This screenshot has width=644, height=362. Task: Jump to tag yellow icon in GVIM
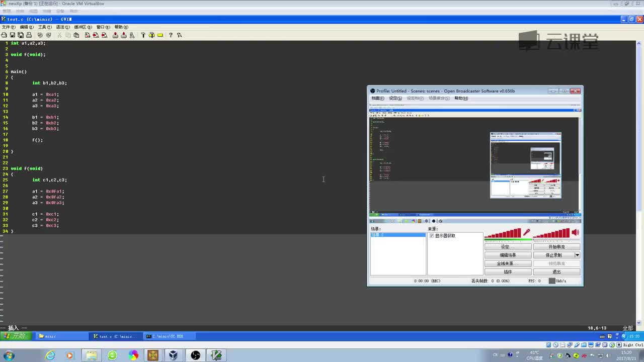[160, 35]
